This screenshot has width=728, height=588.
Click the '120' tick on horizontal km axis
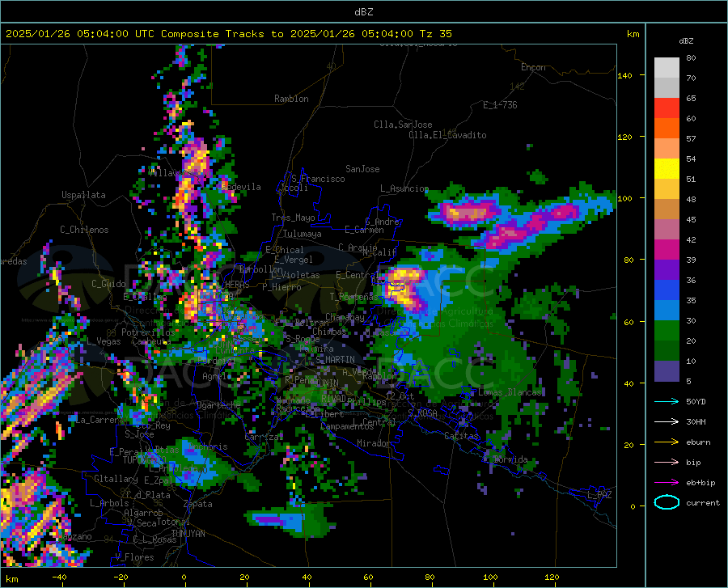pyautogui.click(x=552, y=577)
